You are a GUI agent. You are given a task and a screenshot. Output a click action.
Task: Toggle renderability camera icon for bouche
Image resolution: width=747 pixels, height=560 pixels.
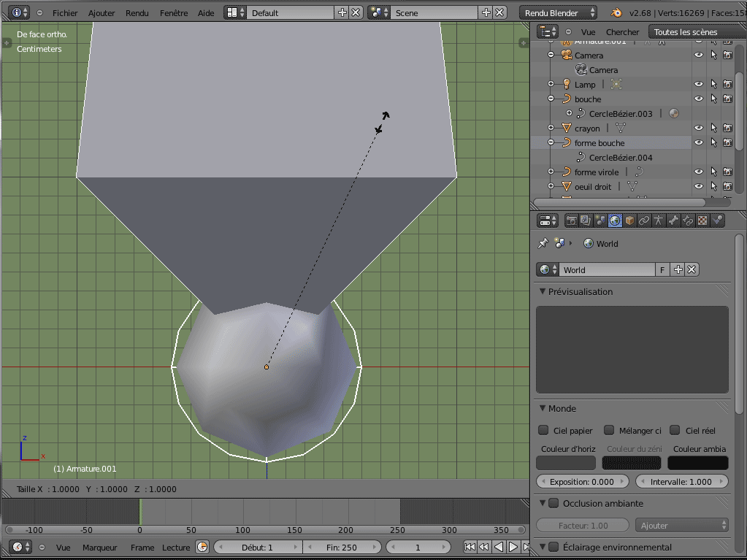727,99
